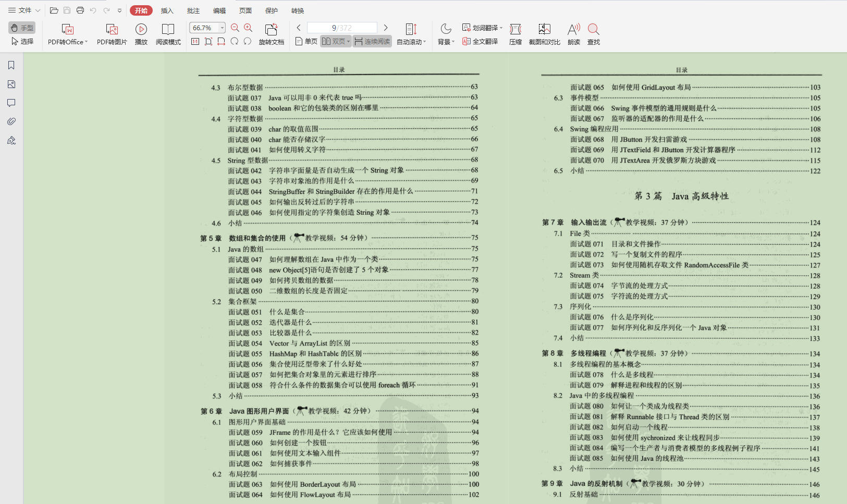
Task: Click the fit page icon
Action: [x=208, y=41]
